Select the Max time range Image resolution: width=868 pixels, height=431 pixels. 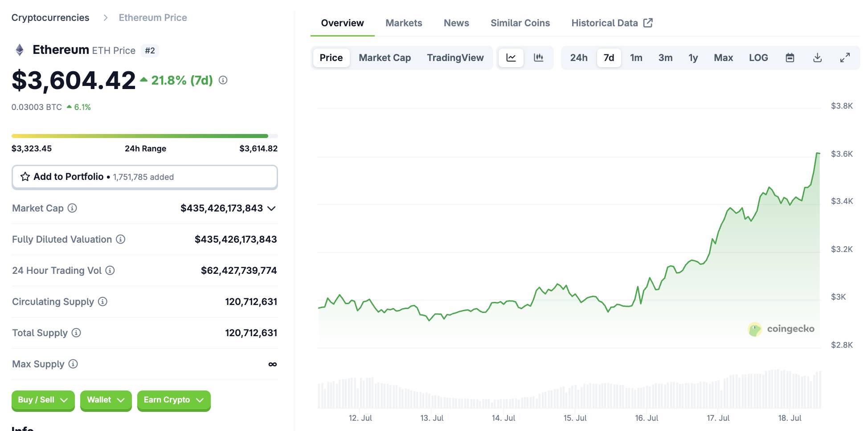click(x=723, y=58)
